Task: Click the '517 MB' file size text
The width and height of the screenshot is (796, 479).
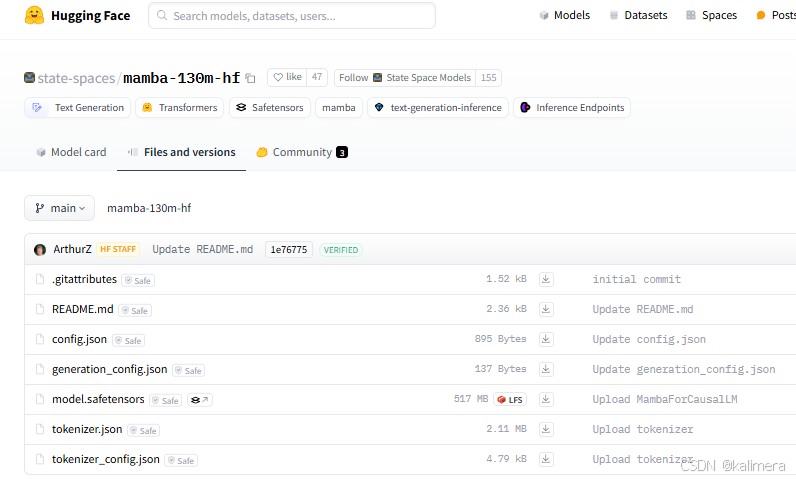Action: coord(471,399)
